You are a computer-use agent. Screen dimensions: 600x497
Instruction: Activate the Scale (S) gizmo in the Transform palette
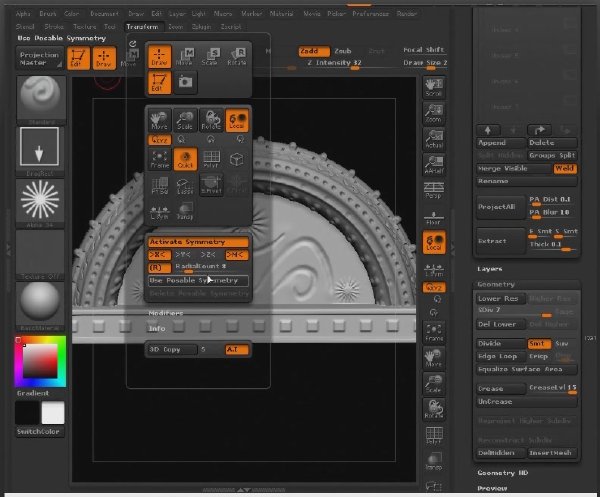(x=211, y=57)
